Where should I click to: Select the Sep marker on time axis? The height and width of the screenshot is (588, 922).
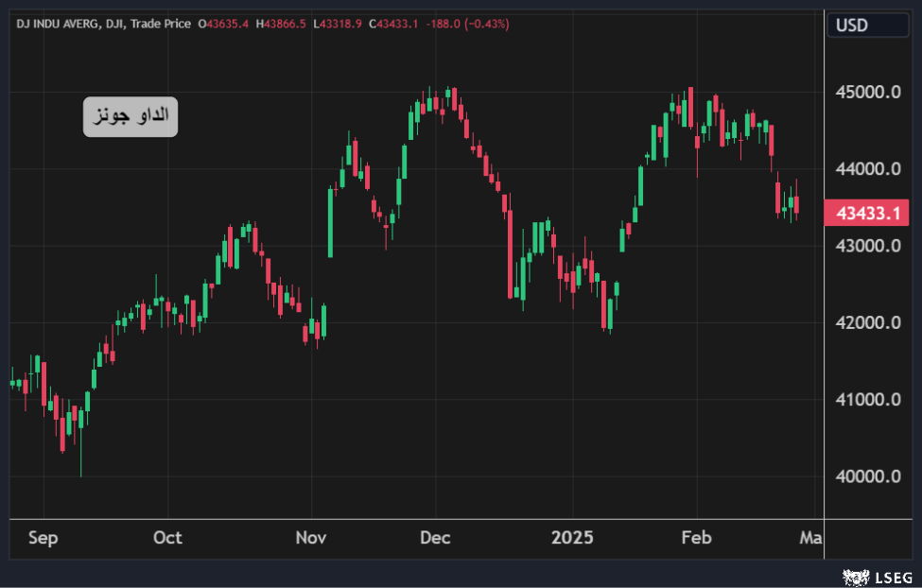[x=43, y=538]
